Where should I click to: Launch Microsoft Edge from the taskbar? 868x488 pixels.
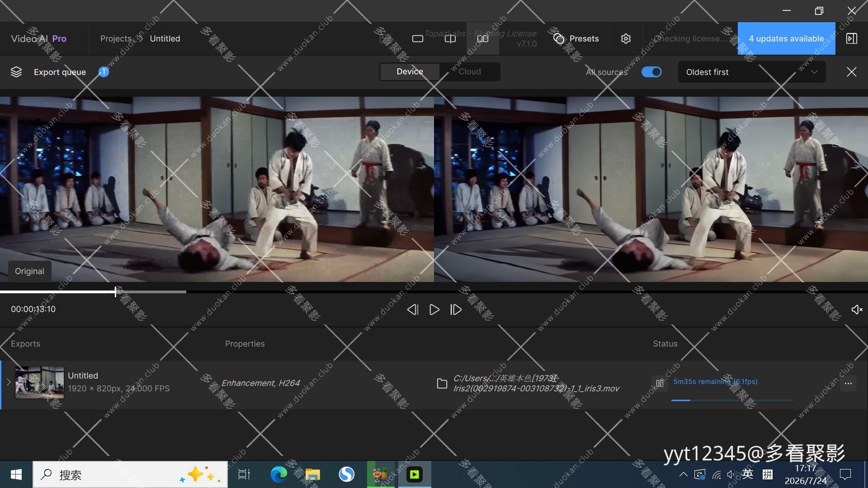coord(279,474)
